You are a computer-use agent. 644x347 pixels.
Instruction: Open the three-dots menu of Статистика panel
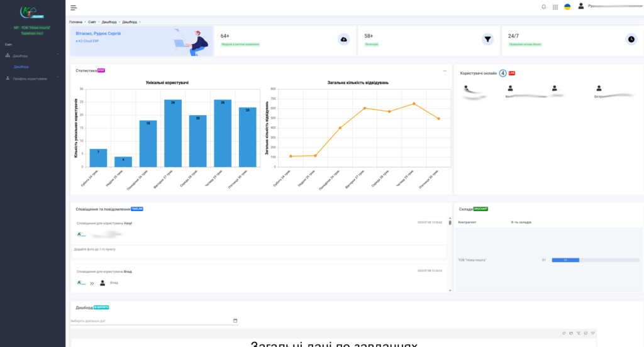coord(445,70)
